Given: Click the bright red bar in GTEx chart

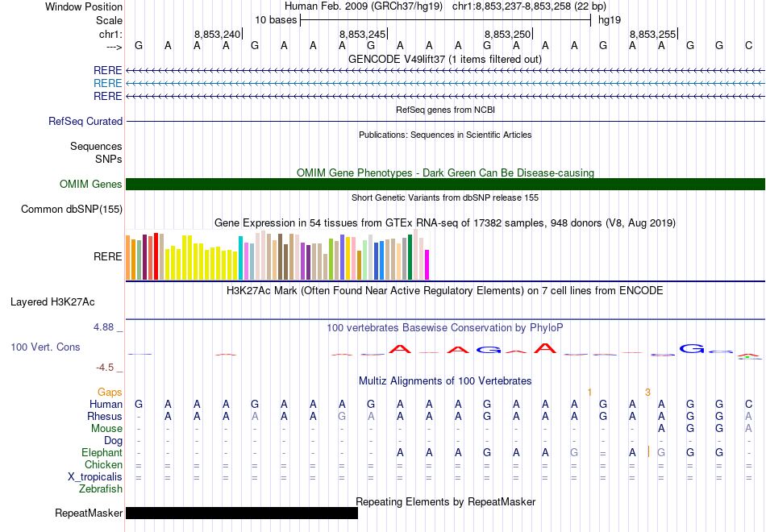Looking at the screenshot, I should [156, 256].
